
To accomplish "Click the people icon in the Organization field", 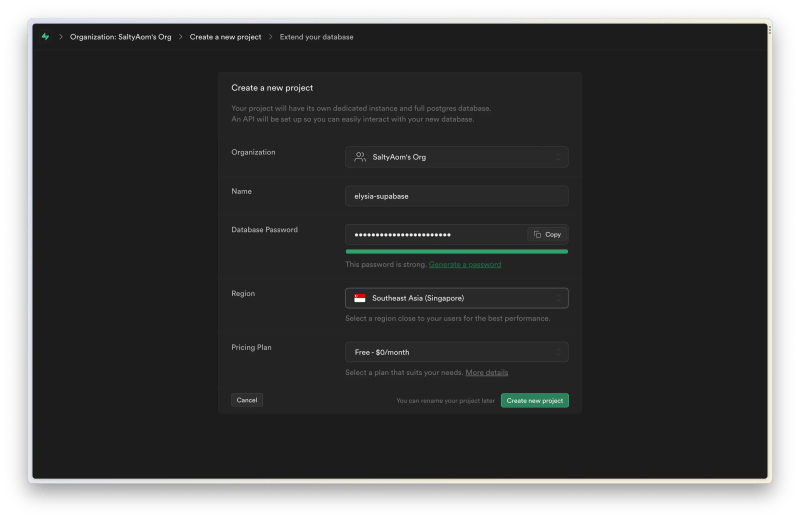I will [360, 157].
